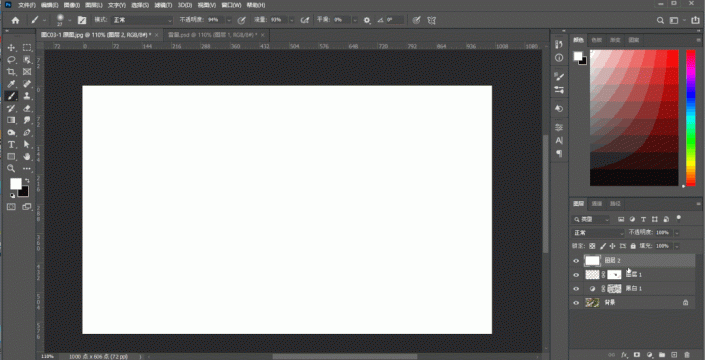Select the Crop tool
Screen dimensions: 705x360
coord(11,72)
